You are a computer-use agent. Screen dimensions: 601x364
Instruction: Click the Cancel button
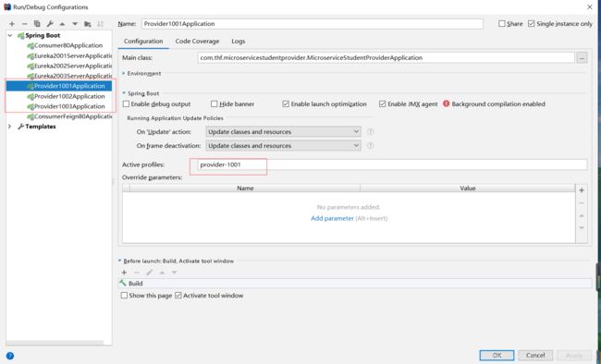point(535,355)
